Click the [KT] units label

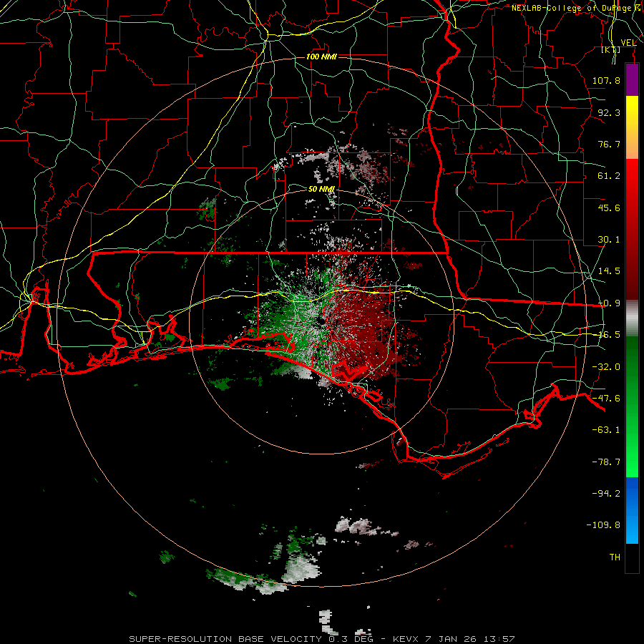(x=611, y=50)
